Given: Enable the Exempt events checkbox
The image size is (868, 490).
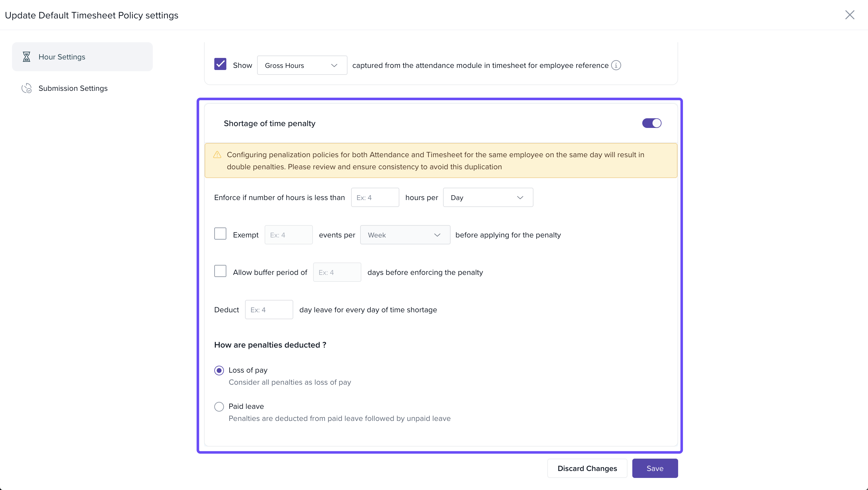Looking at the screenshot, I should (220, 234).
